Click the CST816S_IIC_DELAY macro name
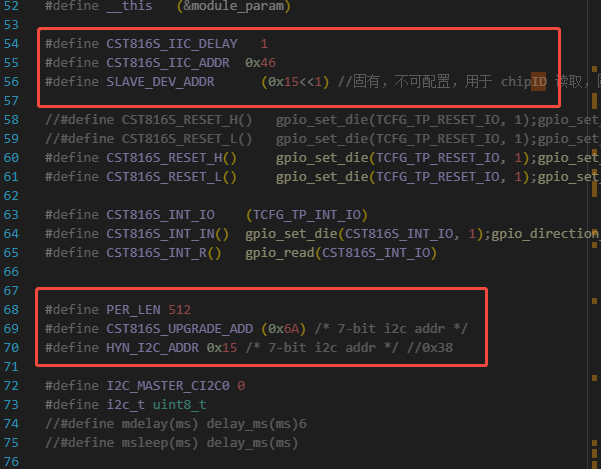The width and height of the screenshot is (601, 469). 172,44
